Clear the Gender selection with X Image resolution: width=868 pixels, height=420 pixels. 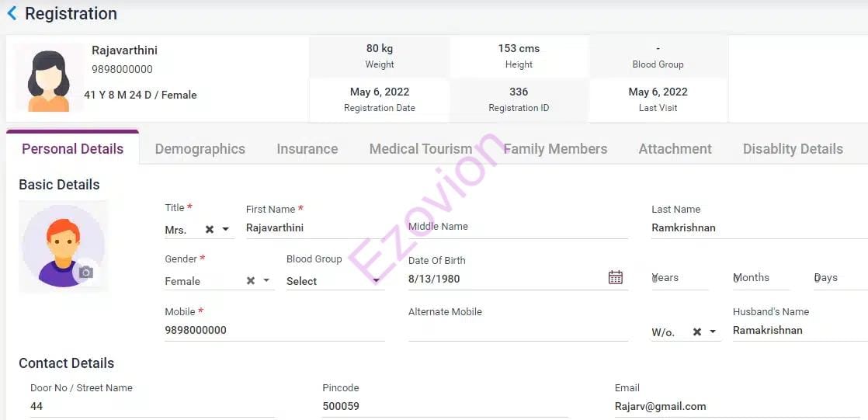click(x=251, y=281)
